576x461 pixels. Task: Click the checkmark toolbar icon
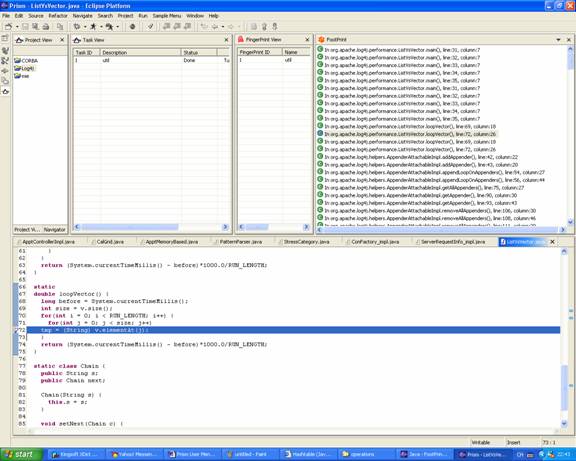tap(150, 26)
